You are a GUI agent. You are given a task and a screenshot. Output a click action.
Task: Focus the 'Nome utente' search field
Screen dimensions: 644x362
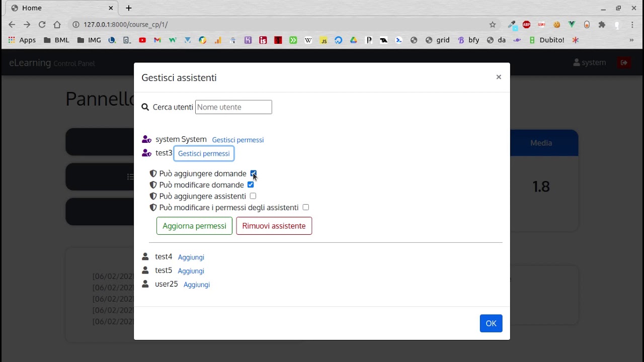[233, 107]
